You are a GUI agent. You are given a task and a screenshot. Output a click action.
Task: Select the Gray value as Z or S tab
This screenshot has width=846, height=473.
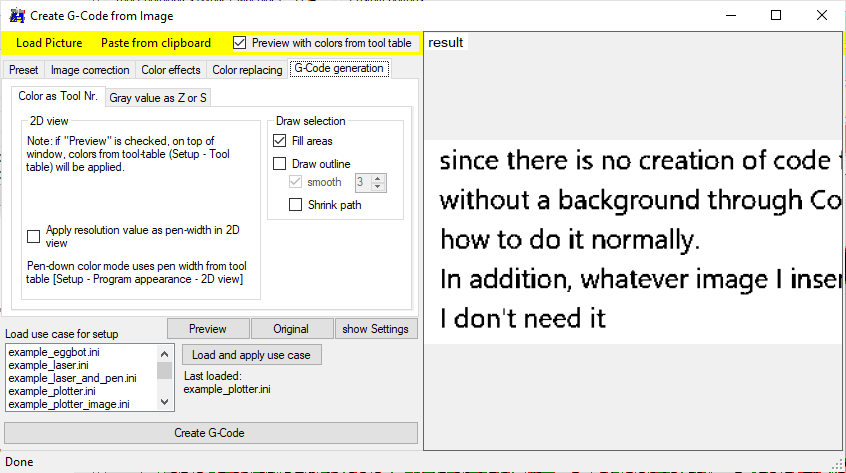(x=158, y=97)
